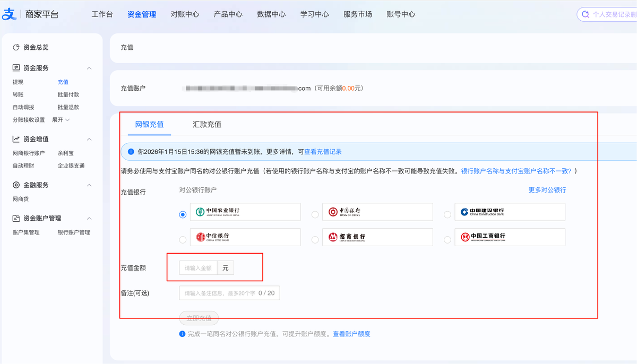Focus the 充值金额 amount input field
The height and width of the screenshot is (364, 637).
199,268
